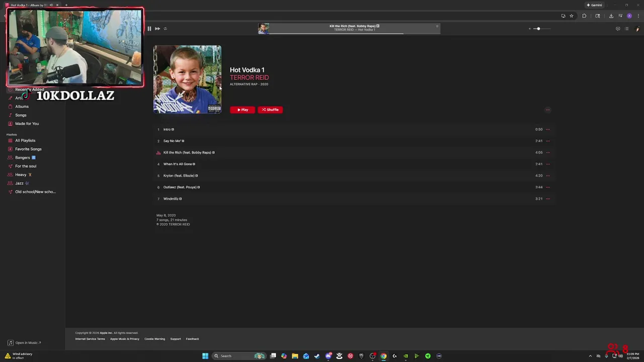Open a new Chrome tab
The image size is (644, 362).
(x=66, y=5)
